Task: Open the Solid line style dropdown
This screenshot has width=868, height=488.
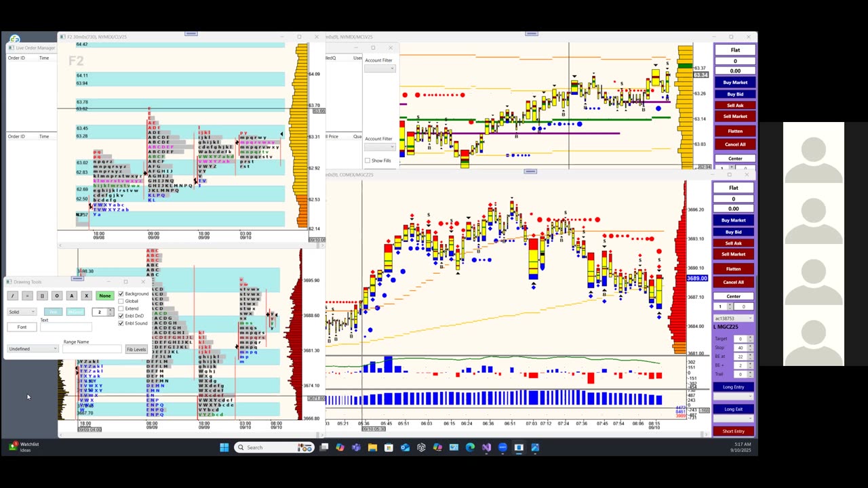Action: pyautogui.click(x=22, y=312)
